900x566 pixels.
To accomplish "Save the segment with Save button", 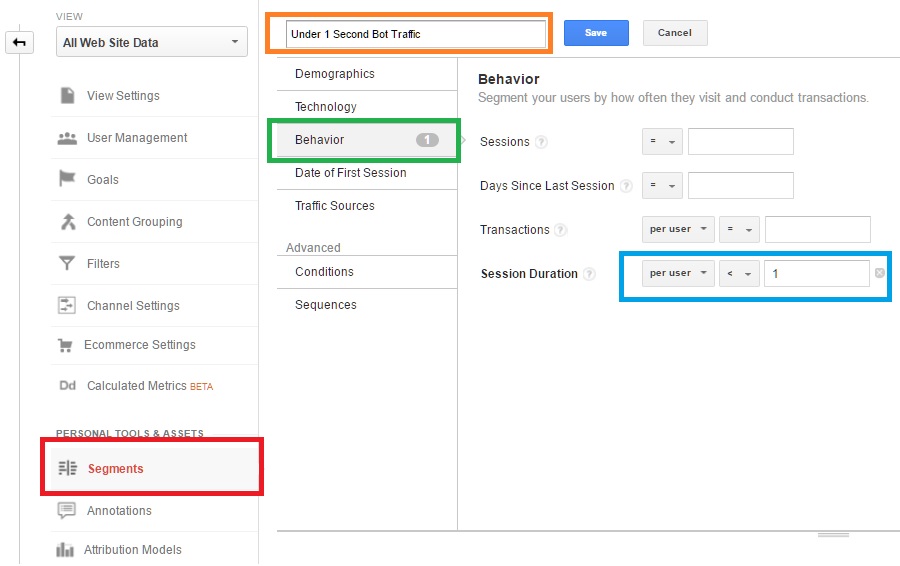I will [x=596, y=33].
